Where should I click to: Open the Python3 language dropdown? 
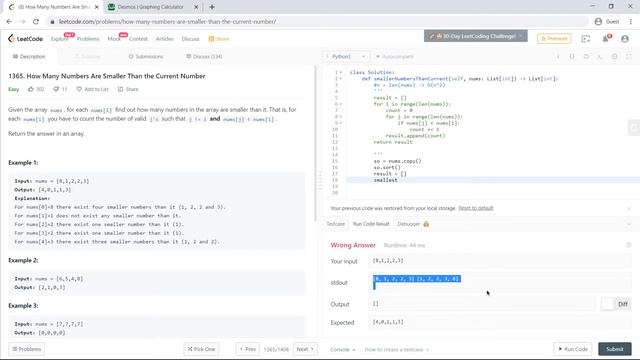(x=347, y=56)
